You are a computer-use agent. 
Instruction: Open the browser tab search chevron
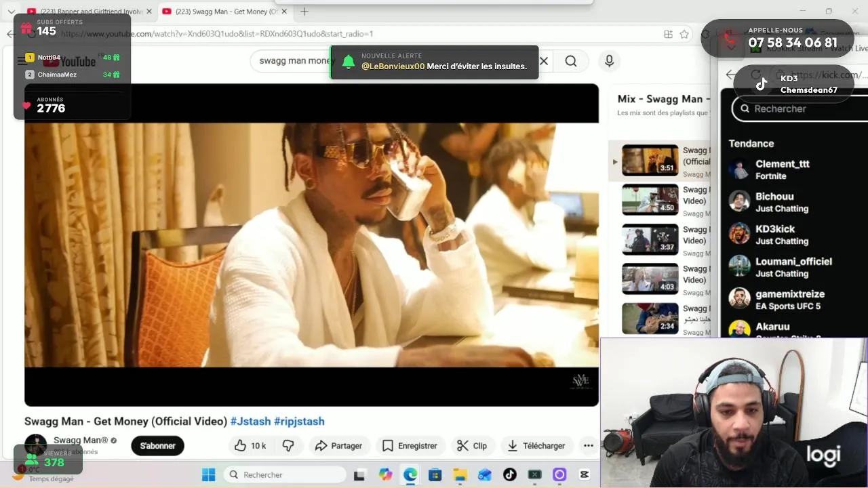click(11, 12)
